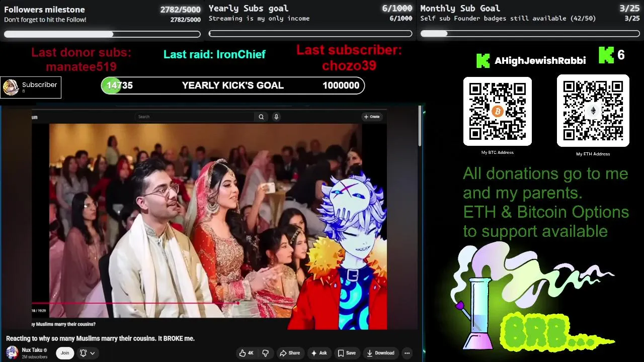Viewport: 644px width, 362px height.
Task: Click inside the YouTube Search field
Action: [x=195, y=117]
